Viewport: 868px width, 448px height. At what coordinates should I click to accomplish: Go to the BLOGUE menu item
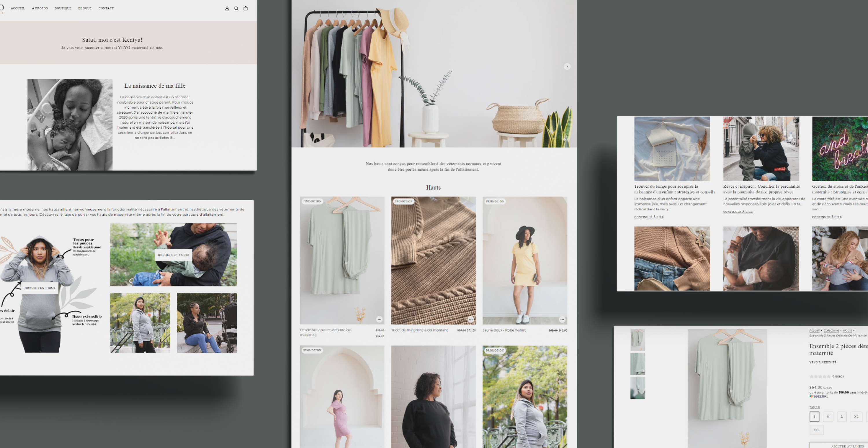tap(85, 8)
